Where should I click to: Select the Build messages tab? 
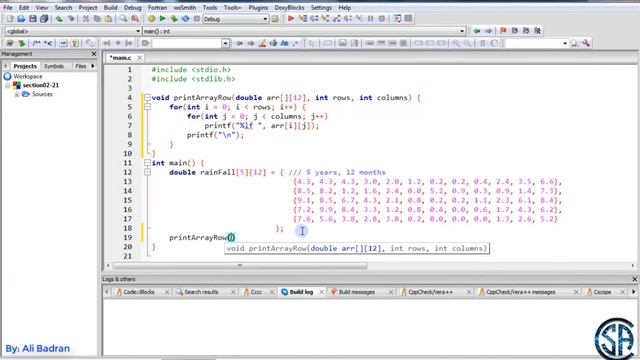[356, 292]
